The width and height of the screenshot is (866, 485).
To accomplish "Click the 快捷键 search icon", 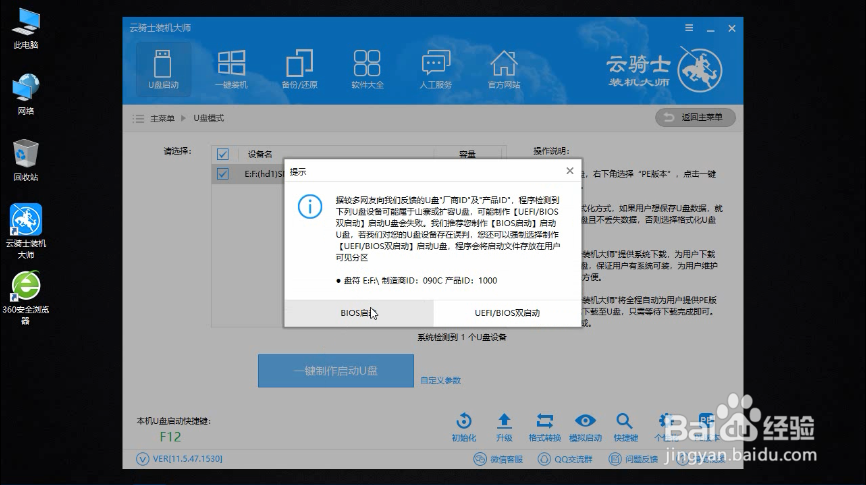I will coord(625,427).
